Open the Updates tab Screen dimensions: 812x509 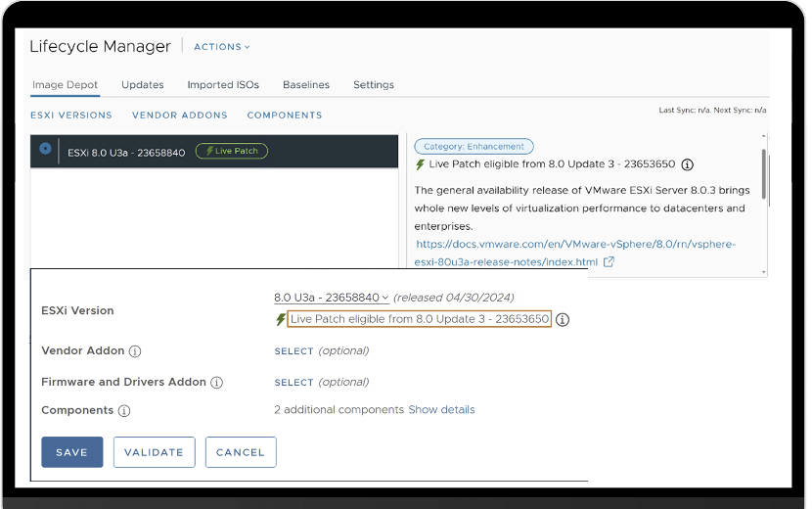click(143, 84)
